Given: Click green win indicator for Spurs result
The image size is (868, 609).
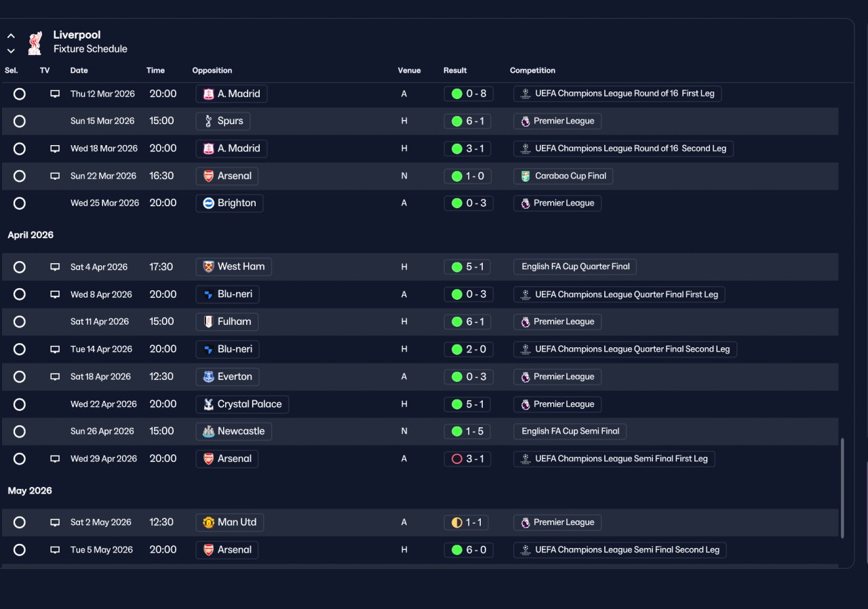Looking at the screenshot, I should [457, 121].
